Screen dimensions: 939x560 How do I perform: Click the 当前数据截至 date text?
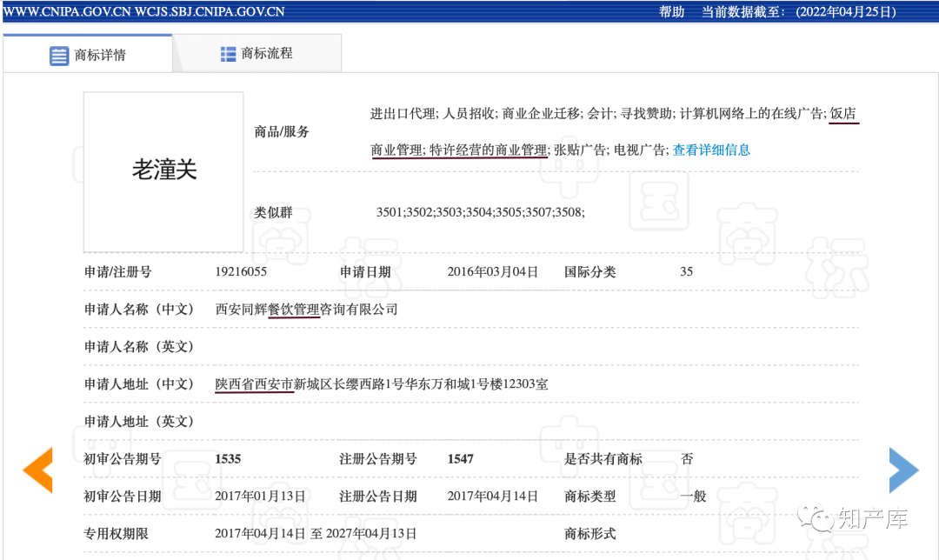[x=799, y=11]
